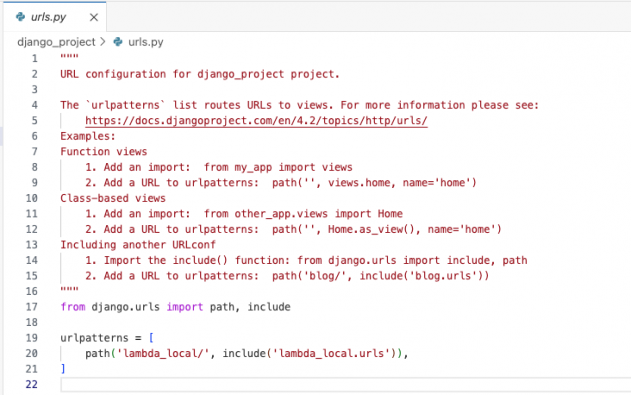
Task: Click the 'Function views' text
Action: 104,152
